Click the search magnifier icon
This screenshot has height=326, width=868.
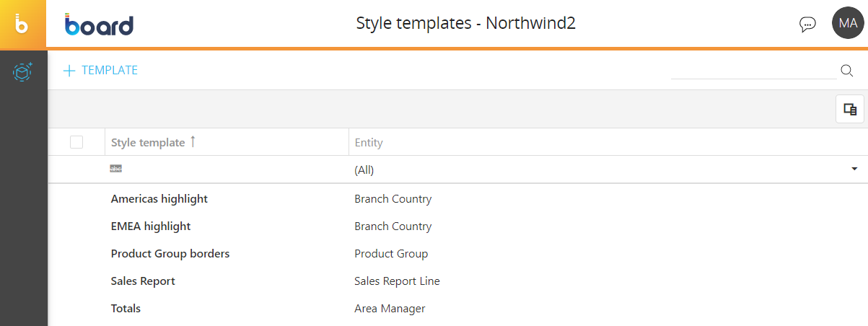click(847, 70)
